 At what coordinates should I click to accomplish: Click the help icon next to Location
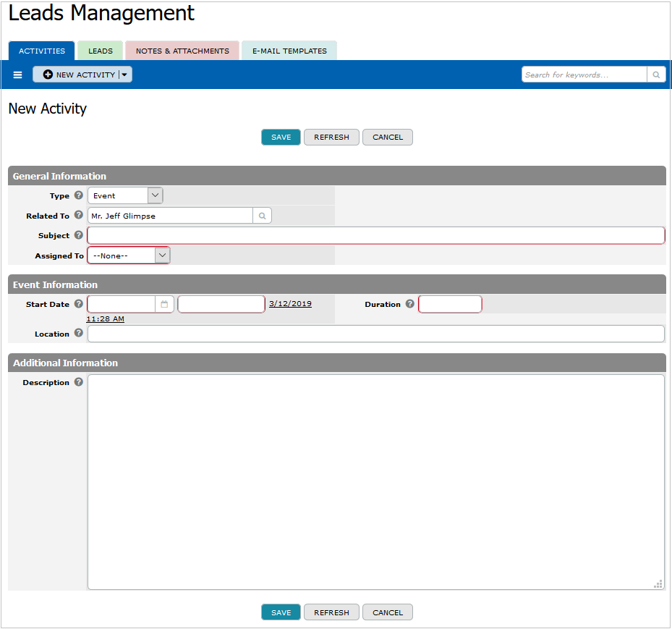[79, 334]
